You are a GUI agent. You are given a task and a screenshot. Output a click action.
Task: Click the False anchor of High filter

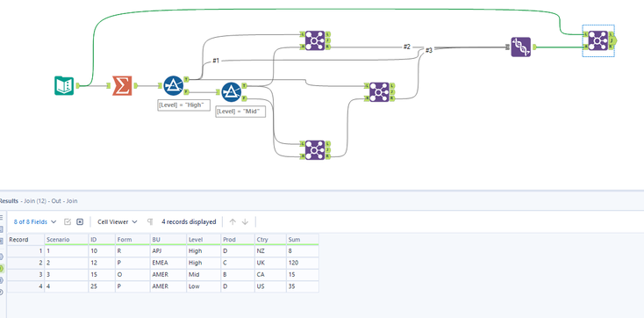point(186,91)
